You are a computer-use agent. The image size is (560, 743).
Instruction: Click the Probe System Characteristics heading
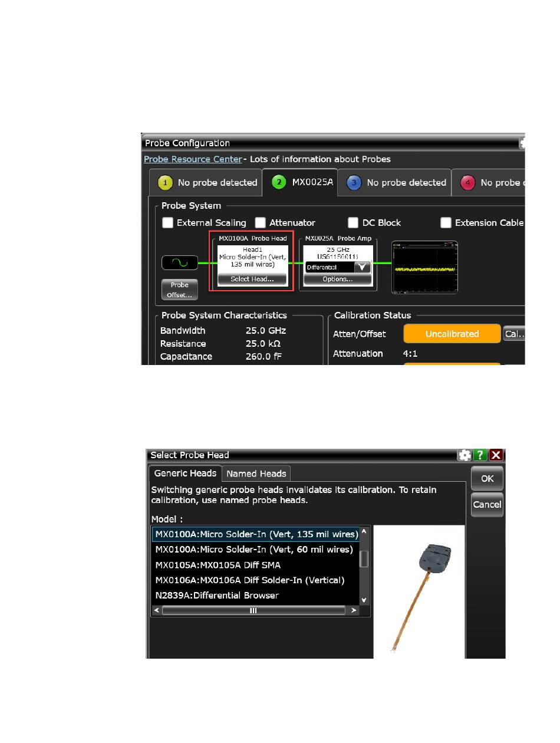pyautogui.click(x=224, y=315)
